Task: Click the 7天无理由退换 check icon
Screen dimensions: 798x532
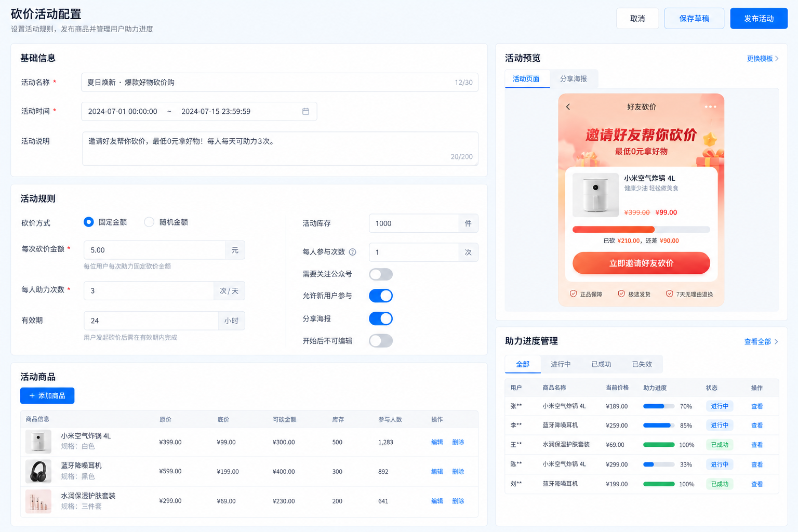Action: click(670, 294)
